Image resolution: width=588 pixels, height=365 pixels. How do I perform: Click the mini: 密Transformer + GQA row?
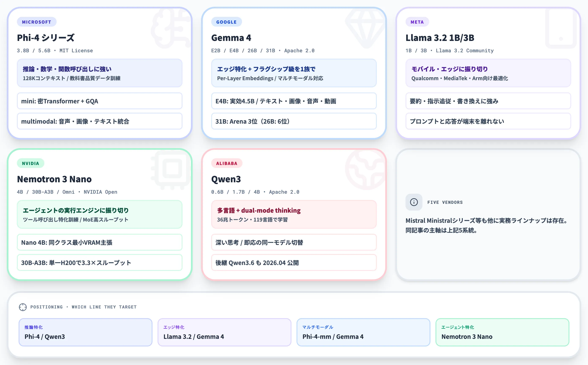(99, 101)
